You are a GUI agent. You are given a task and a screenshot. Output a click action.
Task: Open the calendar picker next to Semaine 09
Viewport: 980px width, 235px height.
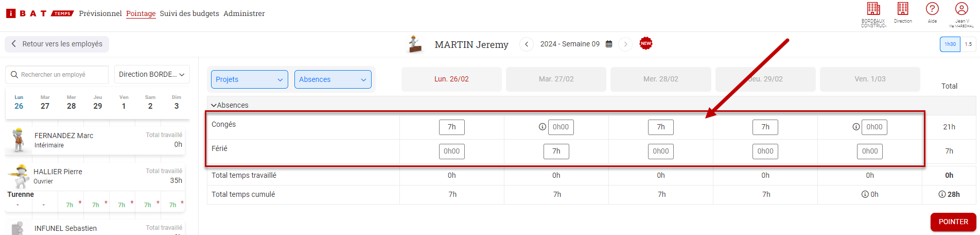pyautogui.click(x=609, y=44)
